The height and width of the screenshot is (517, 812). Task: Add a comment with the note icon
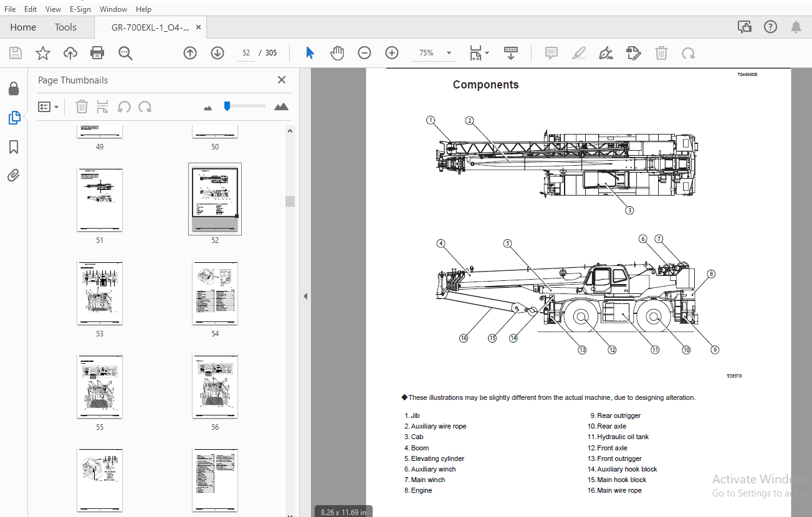point(552,53)
